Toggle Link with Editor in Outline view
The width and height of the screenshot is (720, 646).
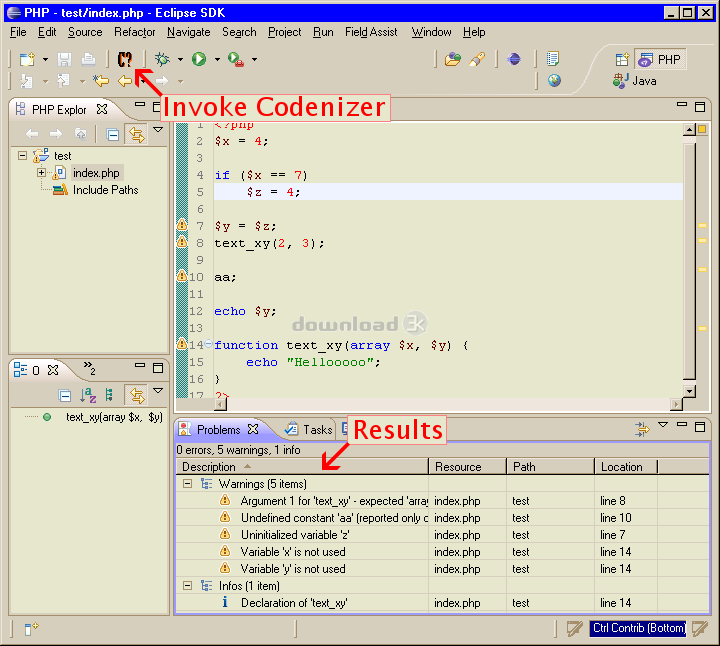click(136, 395)
